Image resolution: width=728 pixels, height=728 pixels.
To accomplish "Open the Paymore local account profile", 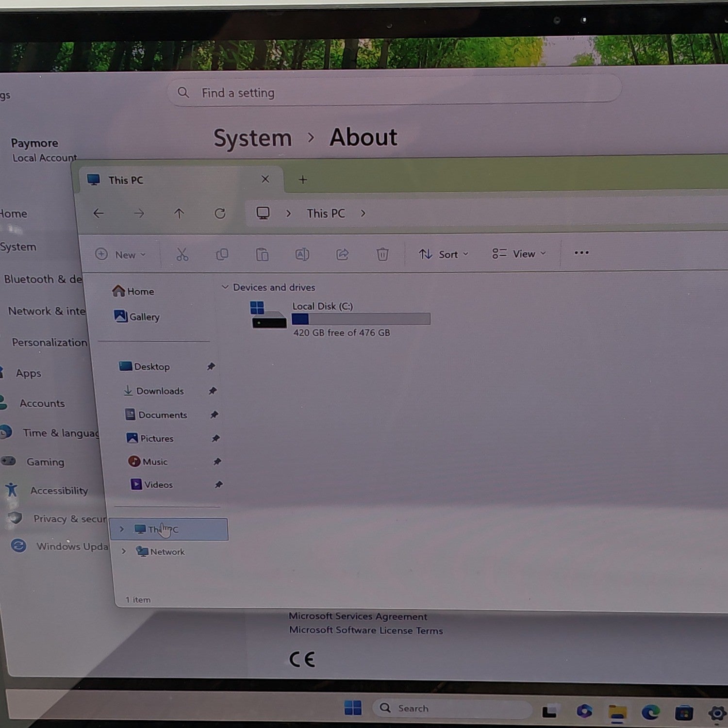I will point(44,150).
